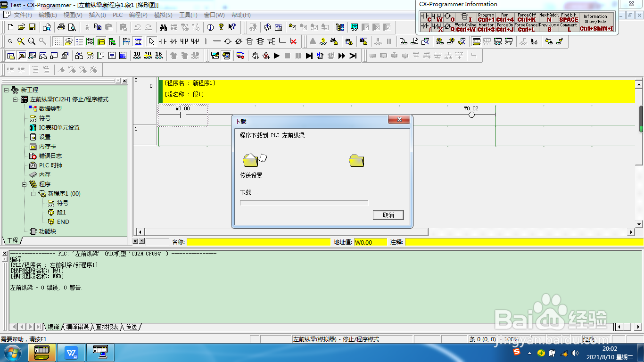Click the fast-forward continuous step icon

342,56
